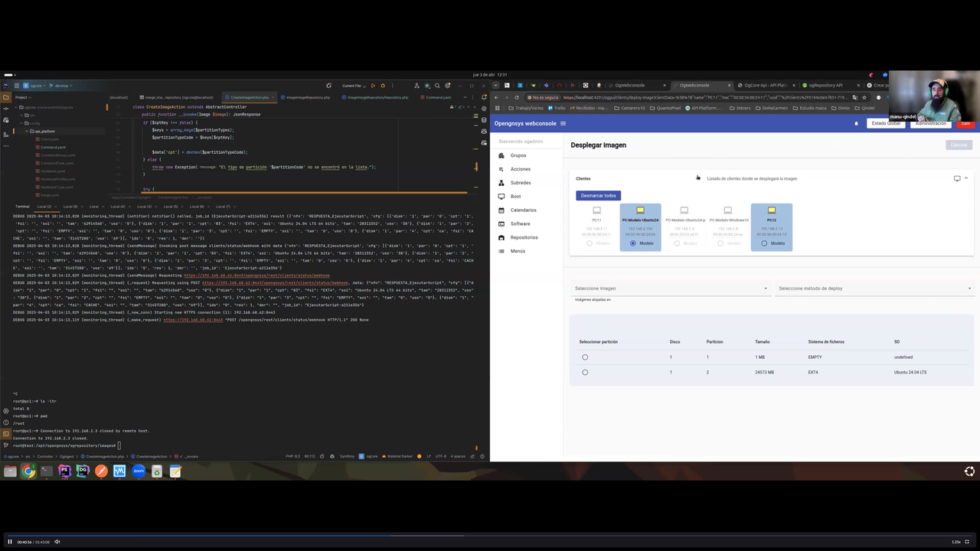Screen dimensions: 980x551
Task: Click the Estado Global button
Action: 886,123
